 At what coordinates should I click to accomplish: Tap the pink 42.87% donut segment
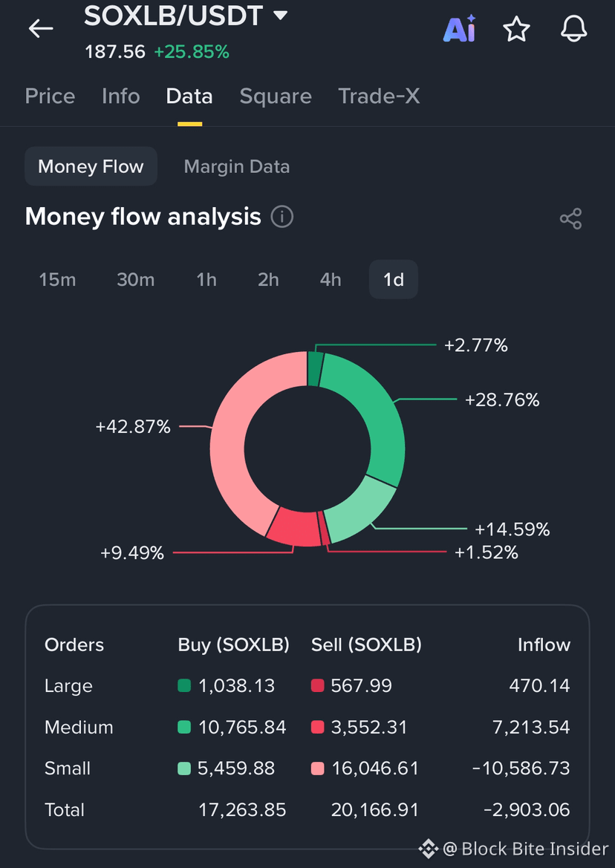click(x=235, y=437)
